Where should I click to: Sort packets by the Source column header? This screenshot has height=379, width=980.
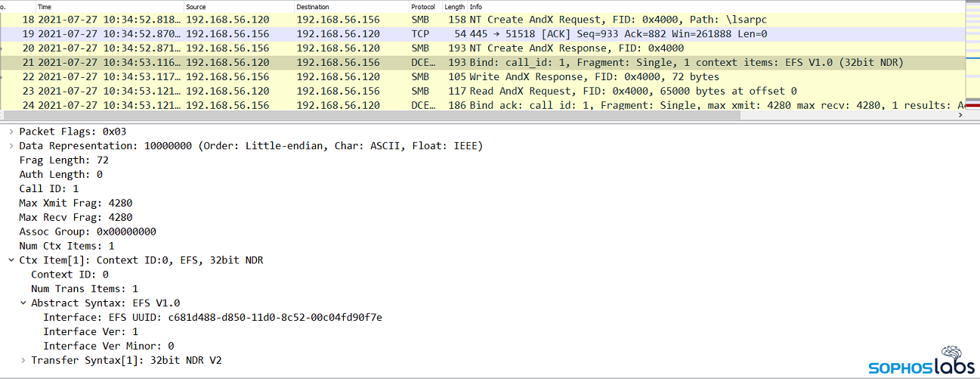[239, 6]
